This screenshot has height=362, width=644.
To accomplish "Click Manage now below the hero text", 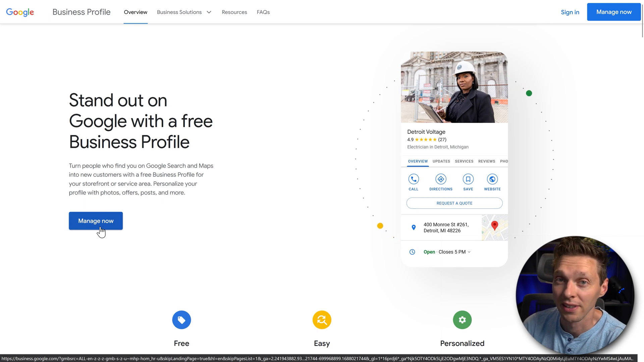I will point(96,221).
